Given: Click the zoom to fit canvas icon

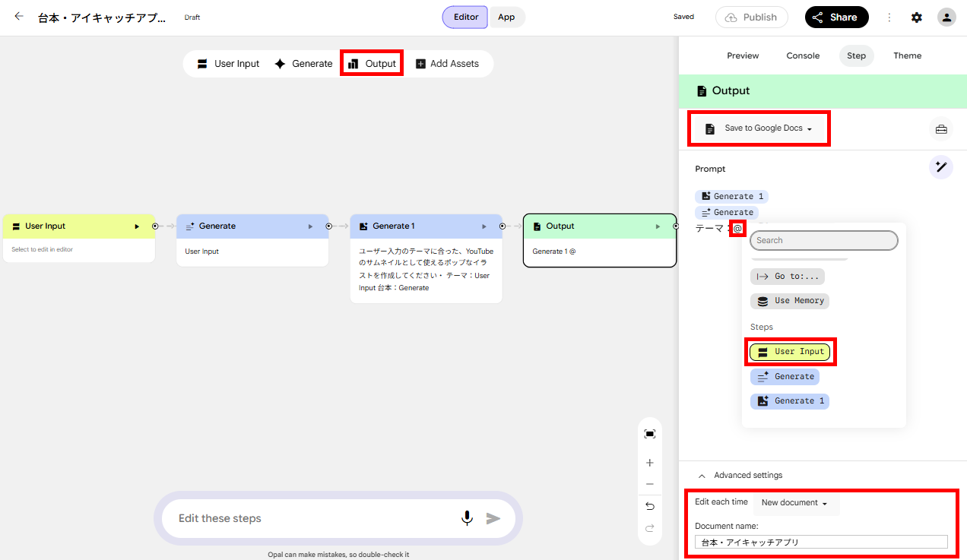Looking at the screenshot, I should tap(649, 434).
